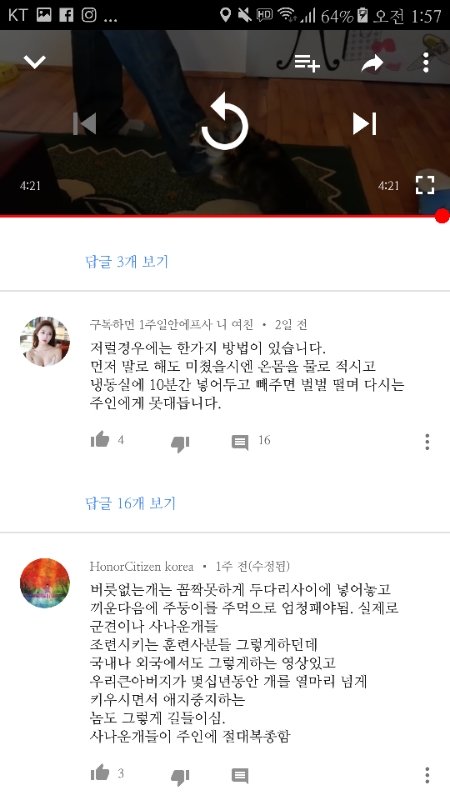This screenshot has width=450, height=800.
Task: Open the 답글 3개 보기 replies link
Action: [127, 262]
